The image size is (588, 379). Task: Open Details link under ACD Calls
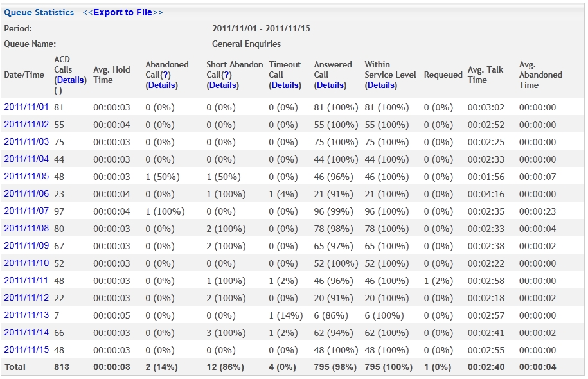coord(71,80)
